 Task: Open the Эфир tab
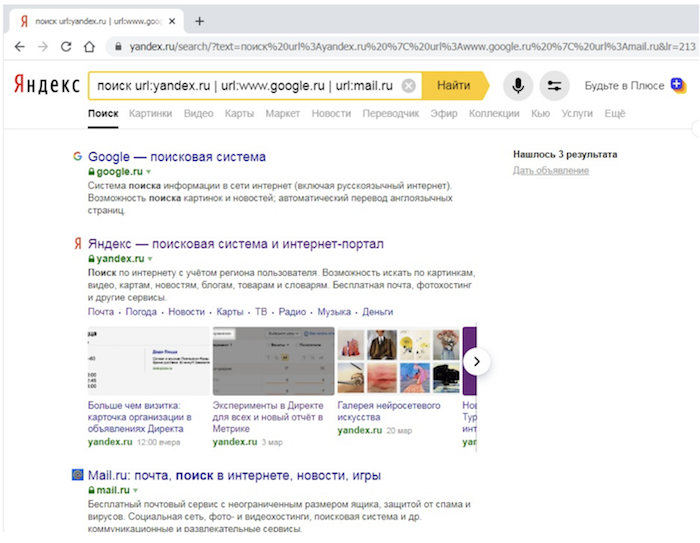coord(444,113)
